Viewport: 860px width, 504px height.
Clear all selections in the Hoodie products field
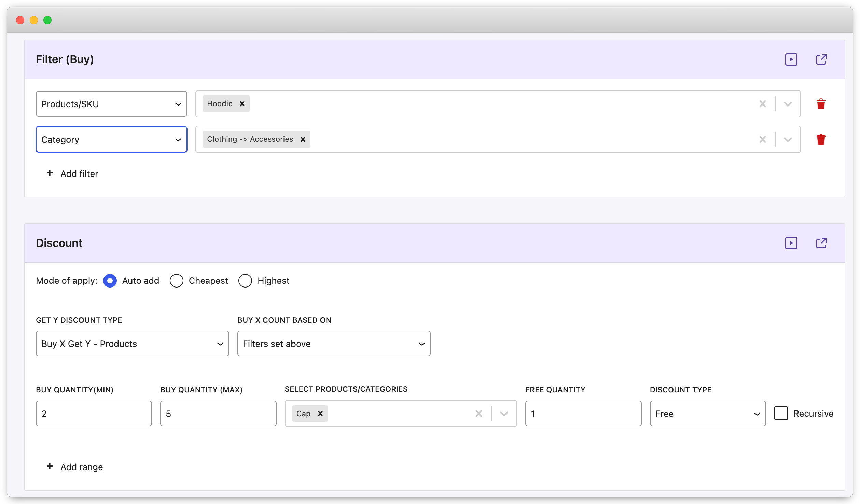[763, 104]
